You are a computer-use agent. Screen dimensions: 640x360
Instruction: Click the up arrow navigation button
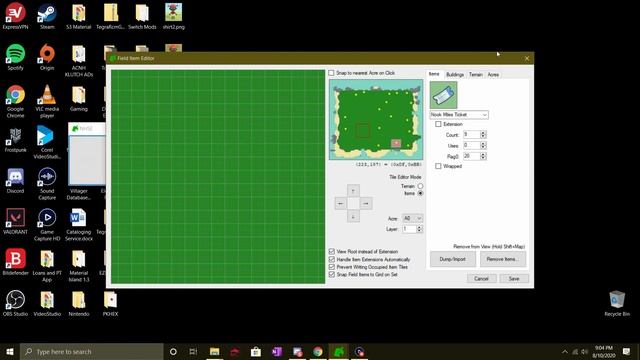(x=353, y=191)
